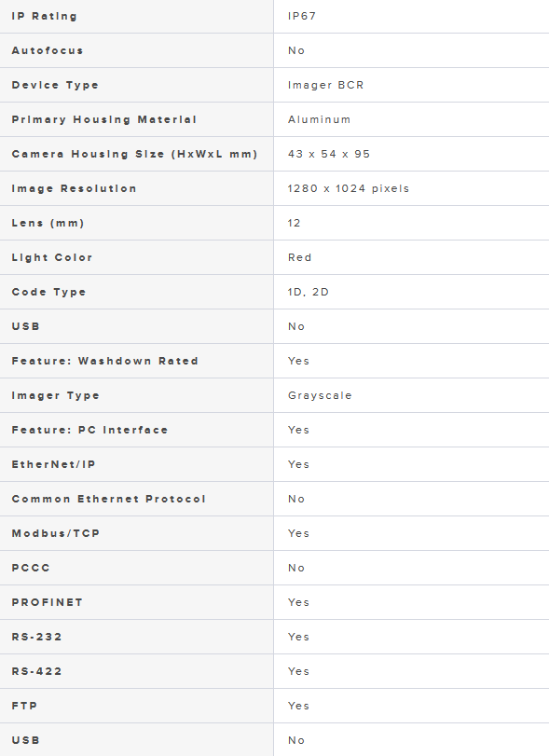Image resolution: width=549 pixels, height=756 pixels.
Task: Click the Modbus/TCP label
Action: 55,534
